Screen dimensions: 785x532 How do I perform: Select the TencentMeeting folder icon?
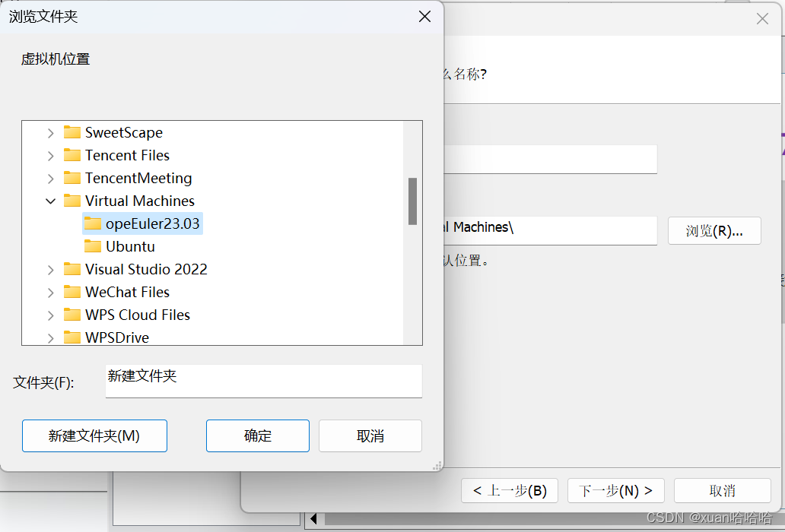tap(73, 178)
